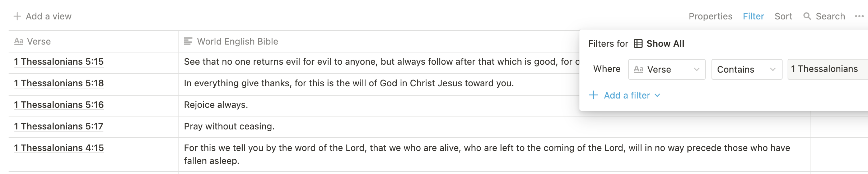The image size is (868, 174).
Task: Open the 1 Thessalonians 4:15 page
Action: coord(59,148)
